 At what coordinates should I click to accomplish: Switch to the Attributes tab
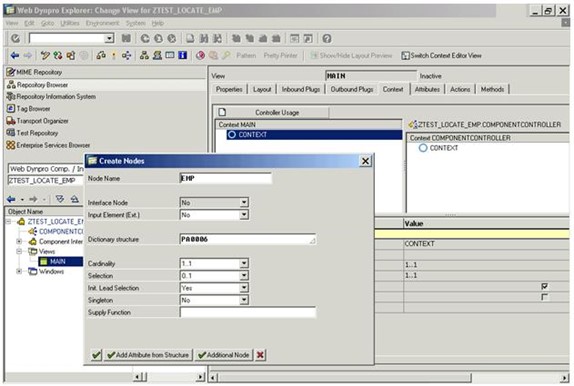[x=427, y=89]
